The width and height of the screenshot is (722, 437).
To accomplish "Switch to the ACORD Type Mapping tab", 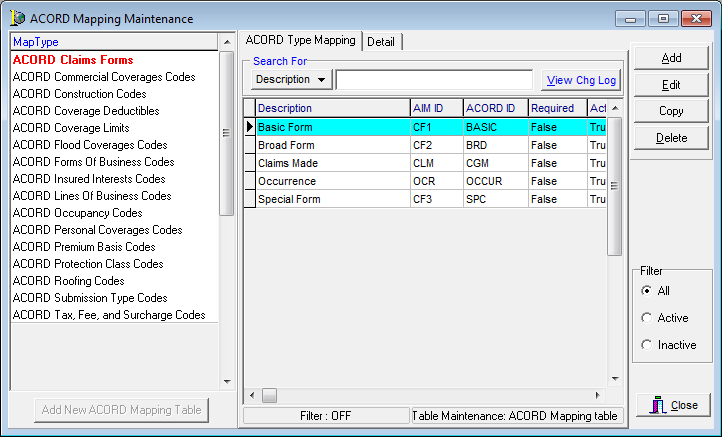I will [300, 41].
